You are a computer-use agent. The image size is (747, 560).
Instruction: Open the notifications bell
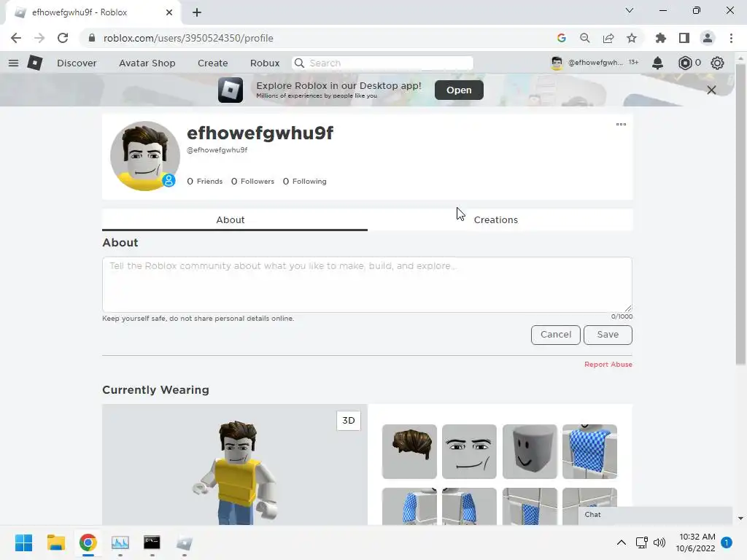[657, 63]
